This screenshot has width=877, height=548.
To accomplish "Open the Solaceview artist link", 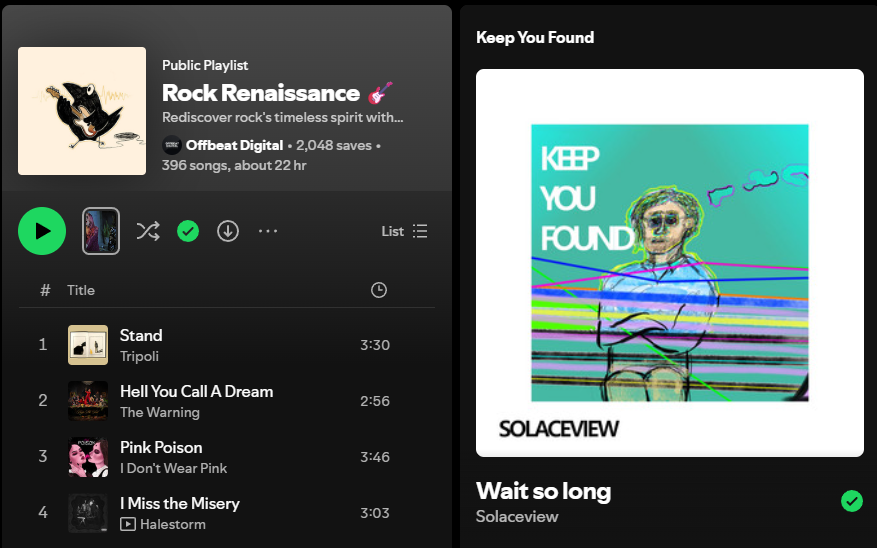I will (x=517, y=517).
